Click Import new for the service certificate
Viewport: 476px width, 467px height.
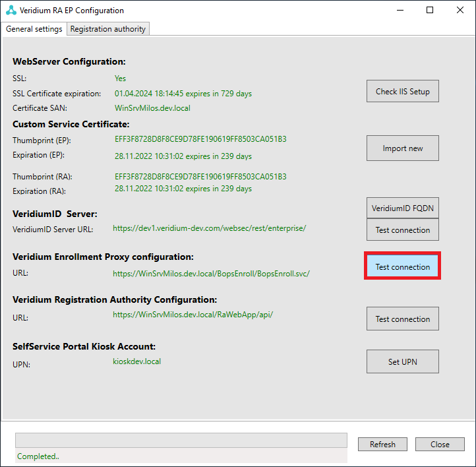click(x=402, y=148)
